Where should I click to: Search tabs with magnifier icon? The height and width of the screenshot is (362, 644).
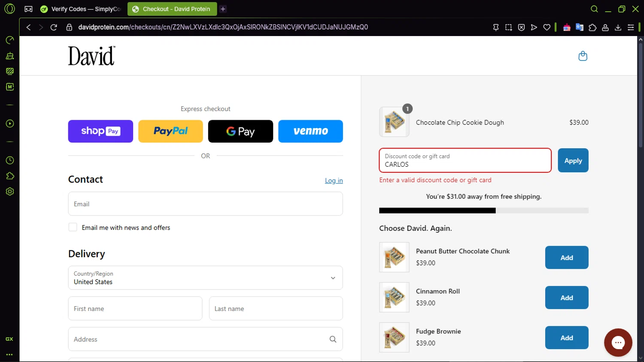tap(594, 9)
